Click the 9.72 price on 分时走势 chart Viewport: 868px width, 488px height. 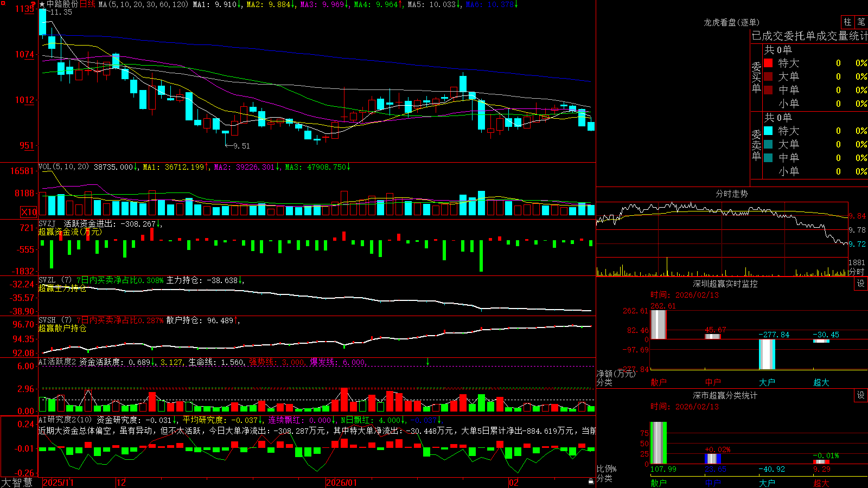point(858,244)
